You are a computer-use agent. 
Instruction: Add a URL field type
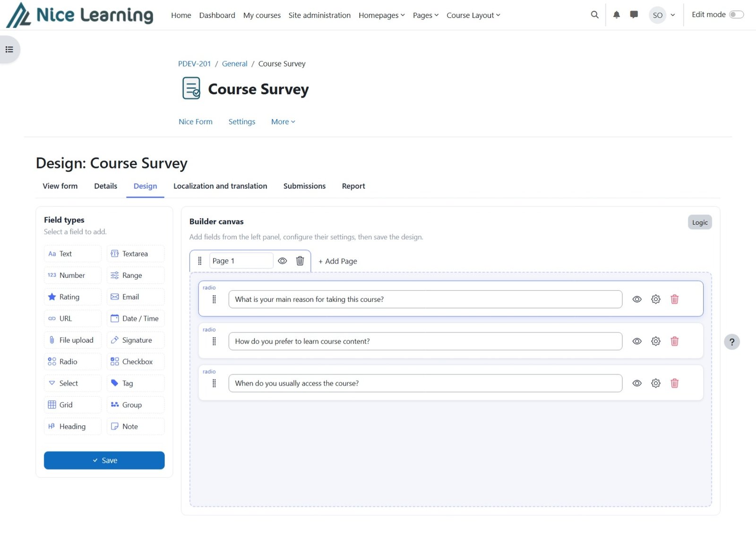click(x=72, y=318)
